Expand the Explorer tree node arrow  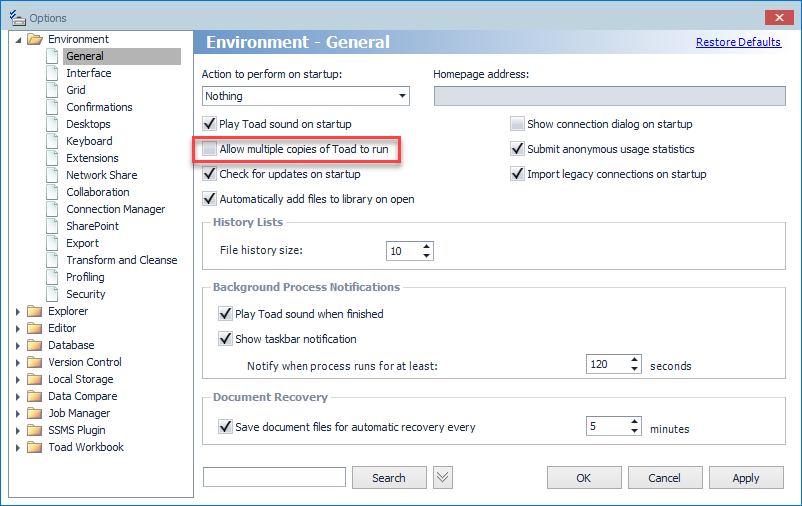click(18, 312)
